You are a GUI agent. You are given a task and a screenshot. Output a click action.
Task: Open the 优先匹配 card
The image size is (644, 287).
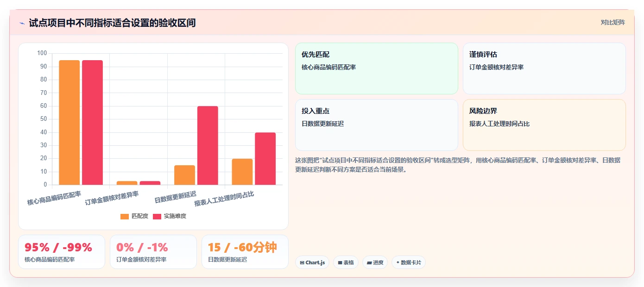tap(376, 69)
